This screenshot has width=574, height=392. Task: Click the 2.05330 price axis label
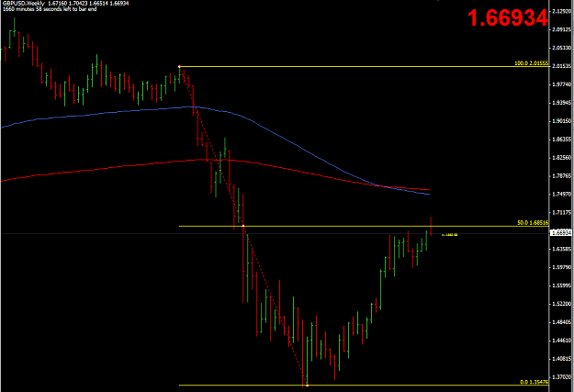(561, 48)
